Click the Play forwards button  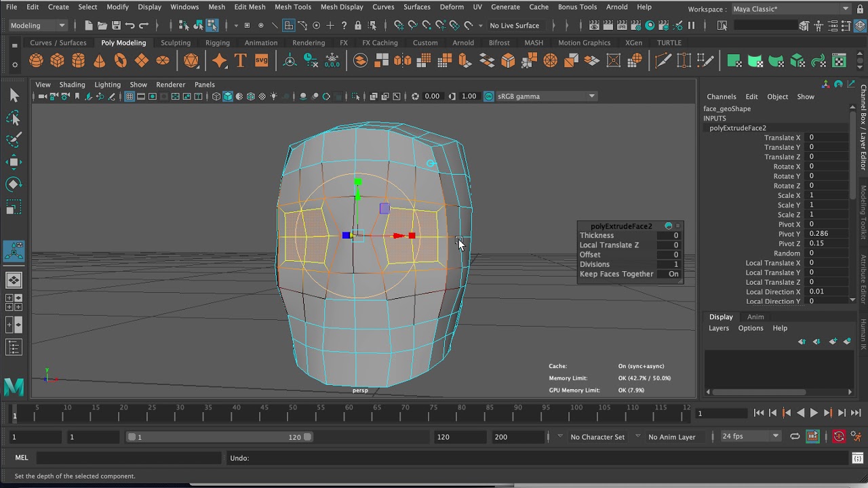[814, 413]
